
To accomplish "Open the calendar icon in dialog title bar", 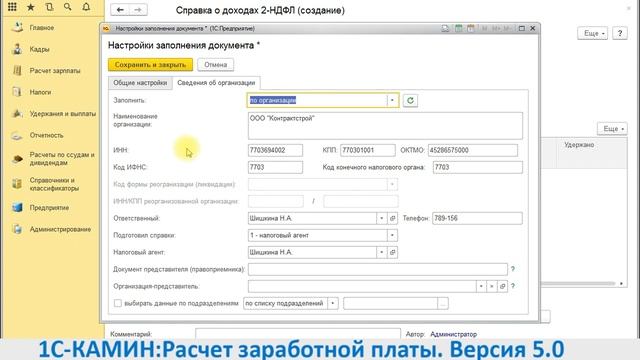I will tap(471, 29).
